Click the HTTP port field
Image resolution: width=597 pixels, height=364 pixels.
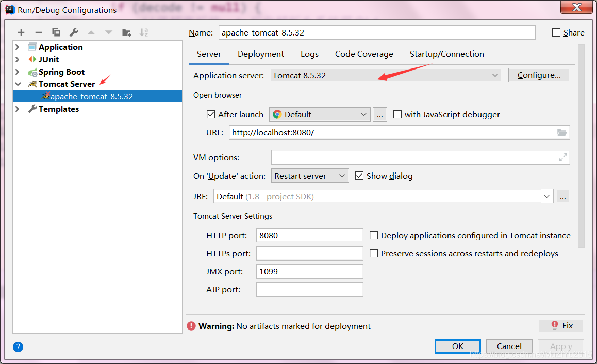pyautogui.click(x=309, y=235)
